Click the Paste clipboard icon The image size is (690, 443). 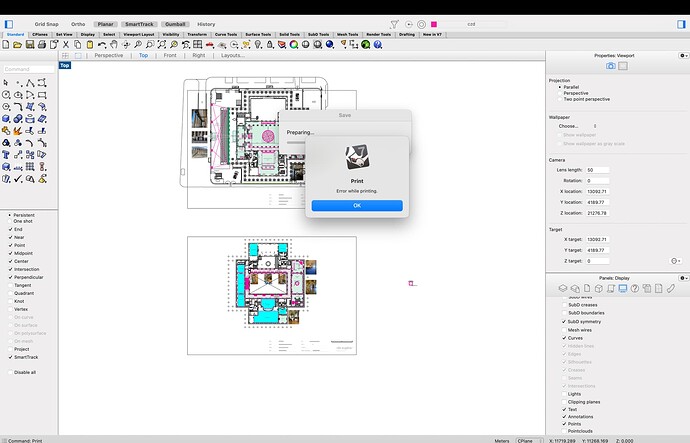(90, 44)
